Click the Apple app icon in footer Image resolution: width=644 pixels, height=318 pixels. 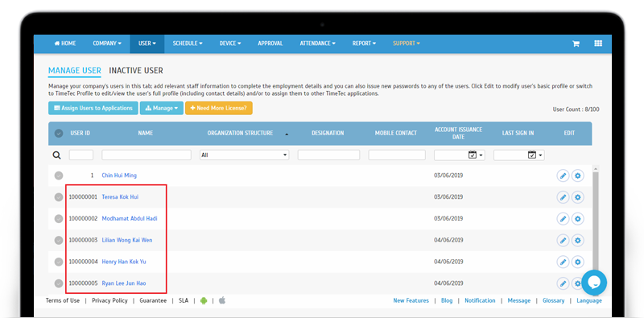(222, 300)
